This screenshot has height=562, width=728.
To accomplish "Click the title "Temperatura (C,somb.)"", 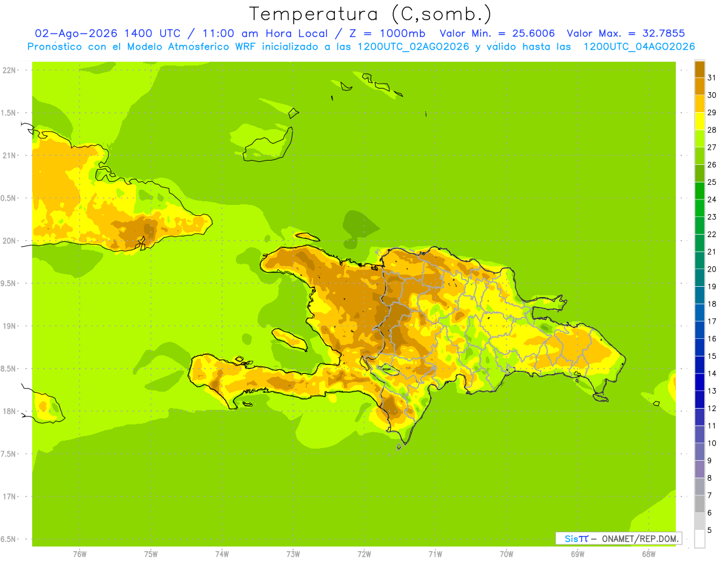I will (x=370, y=15).
